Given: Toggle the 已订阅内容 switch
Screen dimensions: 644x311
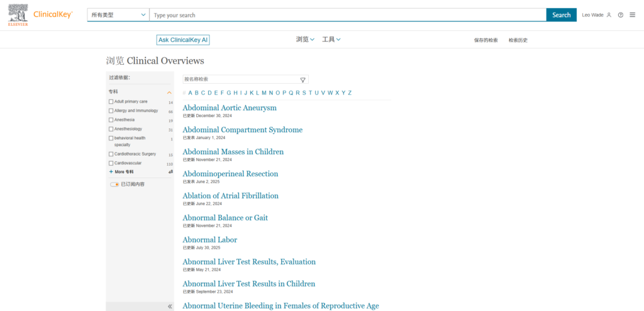Looking at the screenshot, I should [114, 184].
